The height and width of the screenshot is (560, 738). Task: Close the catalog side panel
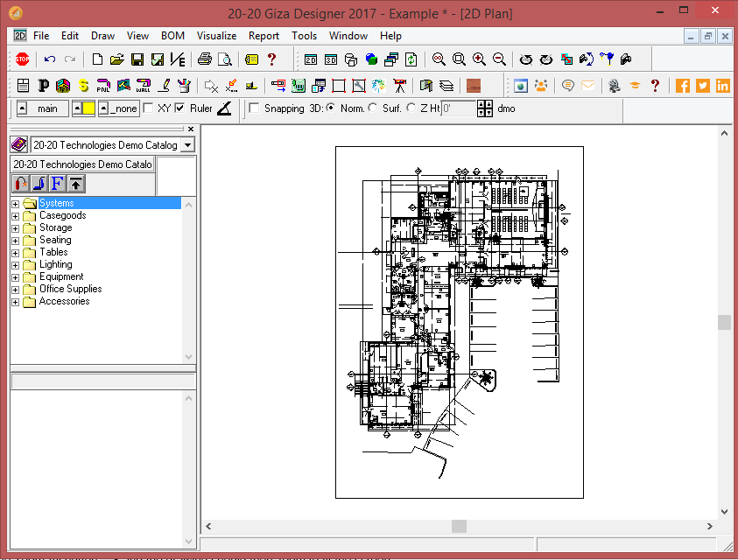(191, 129)
